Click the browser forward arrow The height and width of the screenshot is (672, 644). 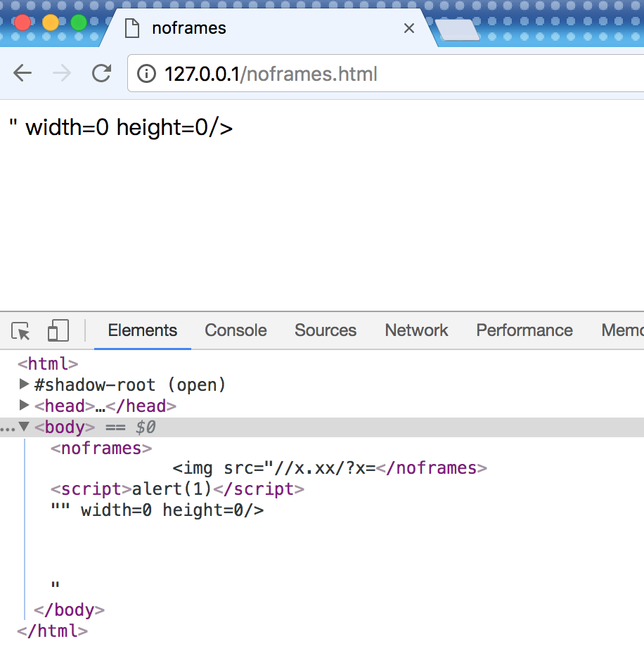(x=62, y=73)
